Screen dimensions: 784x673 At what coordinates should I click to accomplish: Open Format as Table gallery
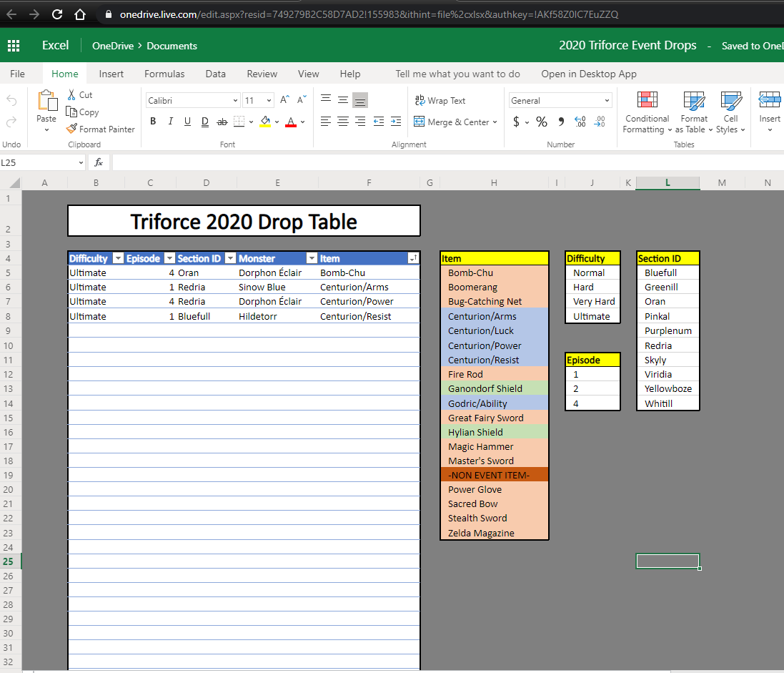pyautogui.click(x=694, y=112)
